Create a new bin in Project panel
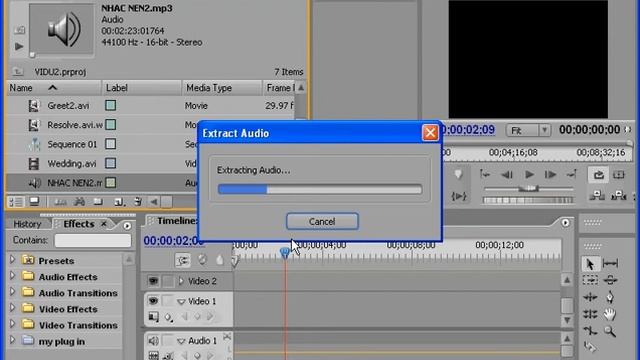 click(x=98, y=202)
